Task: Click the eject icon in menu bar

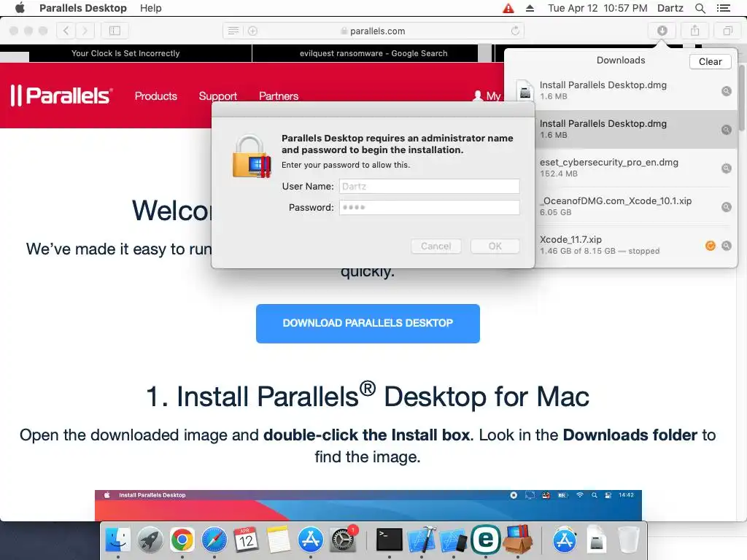Action: click(x=530, y=8)
